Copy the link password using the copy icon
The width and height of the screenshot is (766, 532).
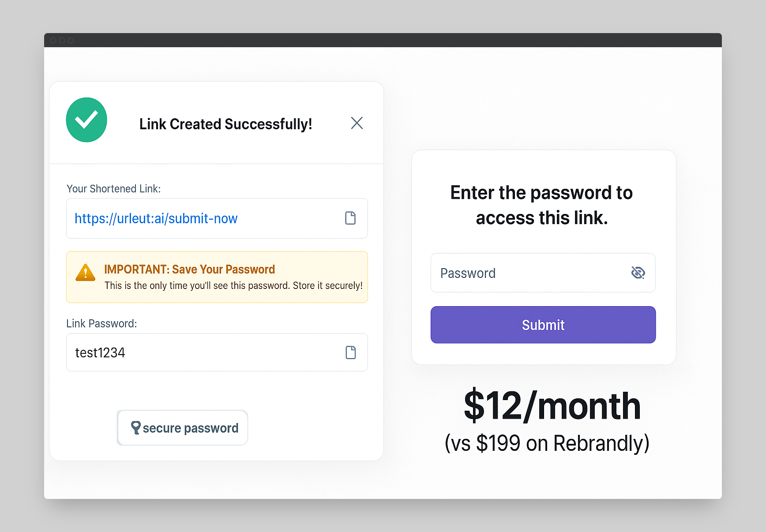pos(351,352)
